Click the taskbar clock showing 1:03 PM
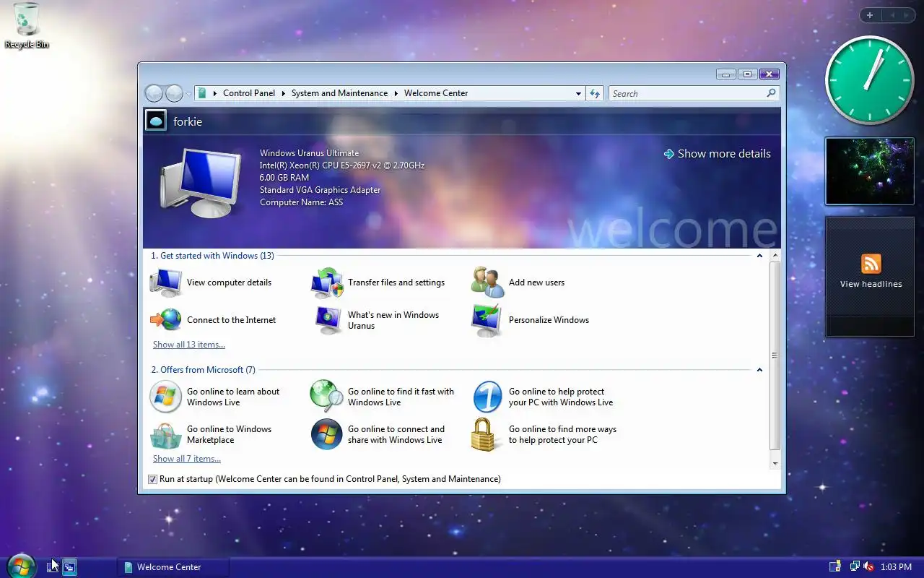Screen dimensions: 924x578 (897, 567)
